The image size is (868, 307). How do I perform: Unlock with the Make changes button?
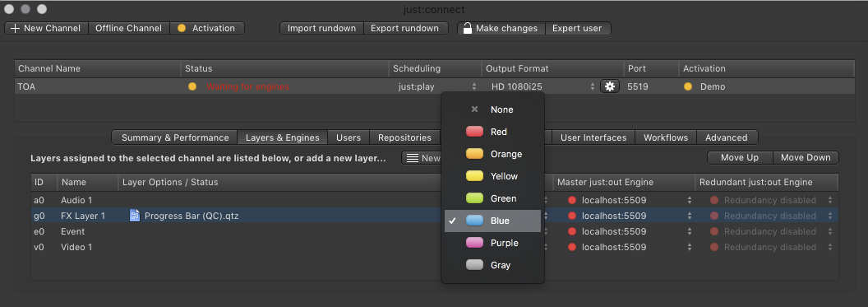(501, 28)
